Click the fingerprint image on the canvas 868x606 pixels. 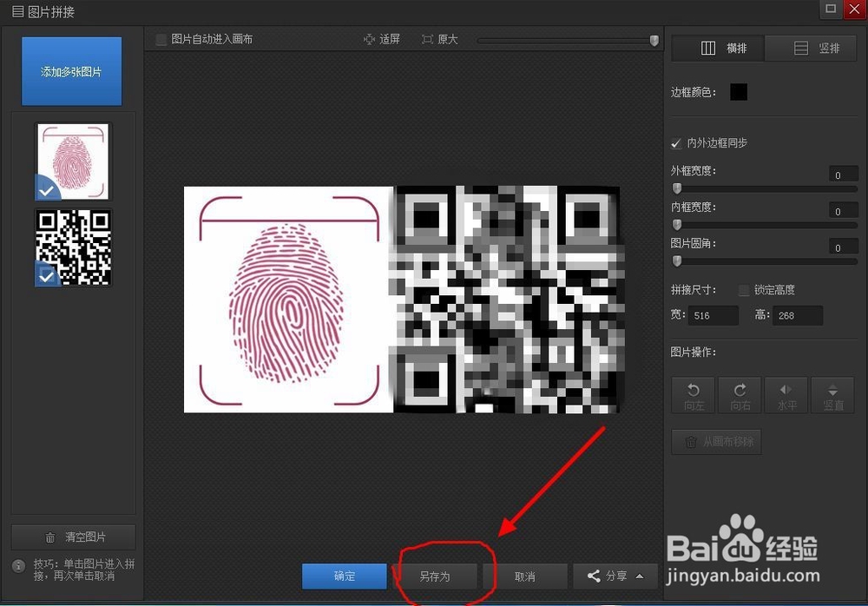pyautogui.click(x=288, y=300)
